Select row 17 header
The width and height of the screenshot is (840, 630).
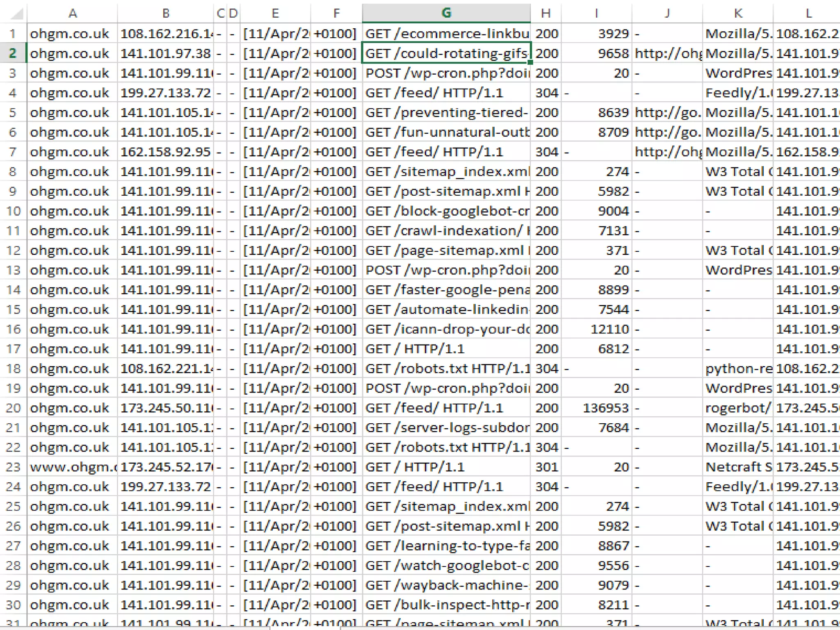[x=13, y=349]
